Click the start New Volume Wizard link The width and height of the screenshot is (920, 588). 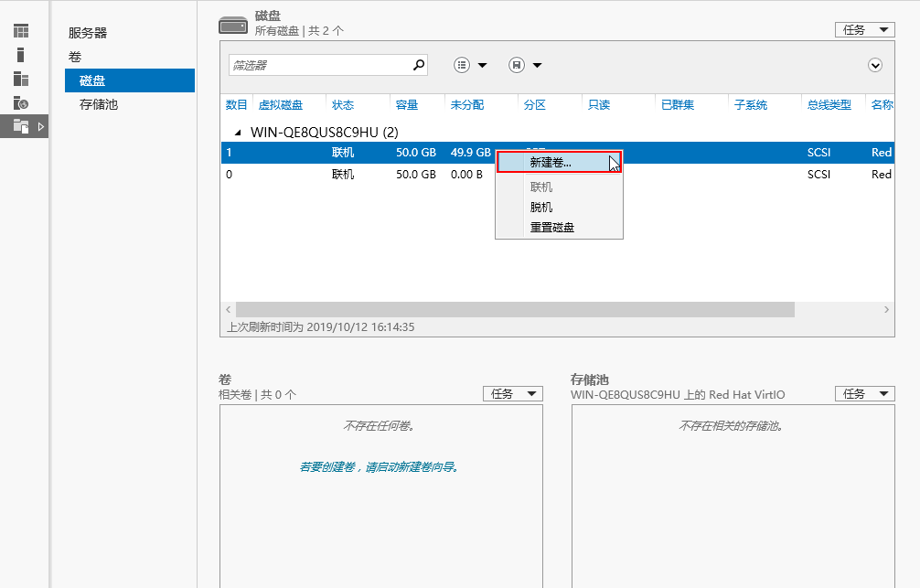point(380,467)
